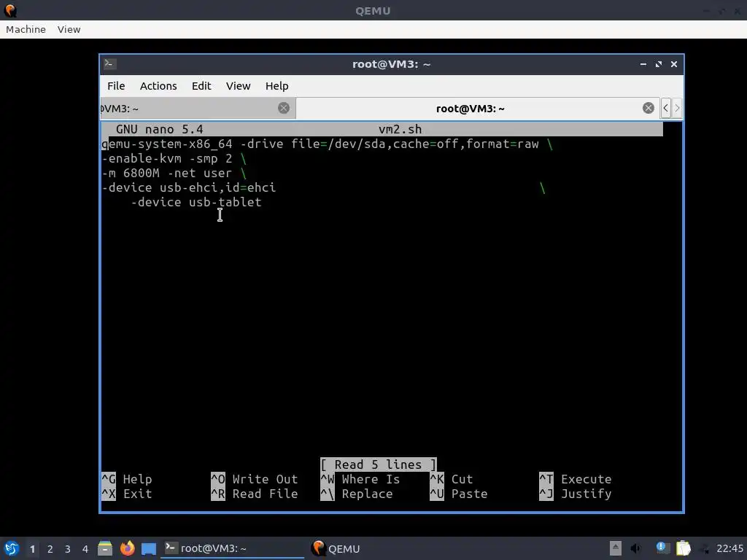The height and width of the screenshot is (560, 747).
Task: Click the ^J Justify shortcut label
Action: (575, 494)
